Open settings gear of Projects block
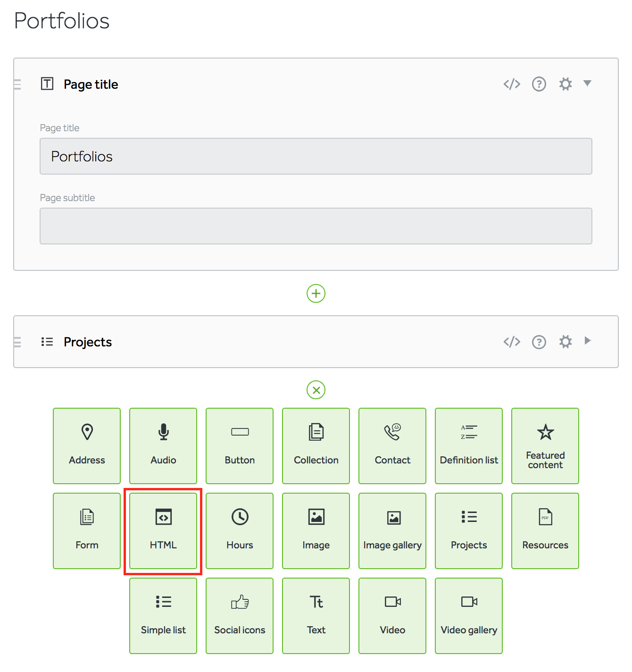The width and height of the screenshot is (632, 672). (x=565, y=342)
